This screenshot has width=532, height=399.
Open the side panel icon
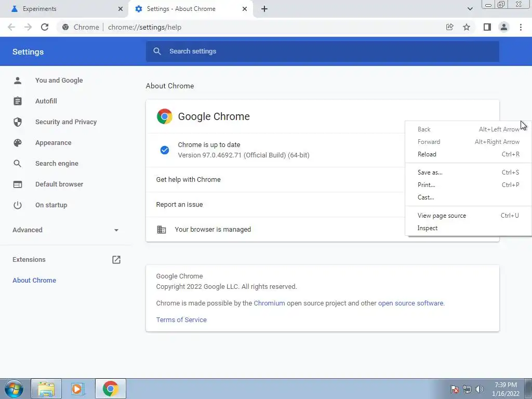pyautogui.click(x=487, y=27)
